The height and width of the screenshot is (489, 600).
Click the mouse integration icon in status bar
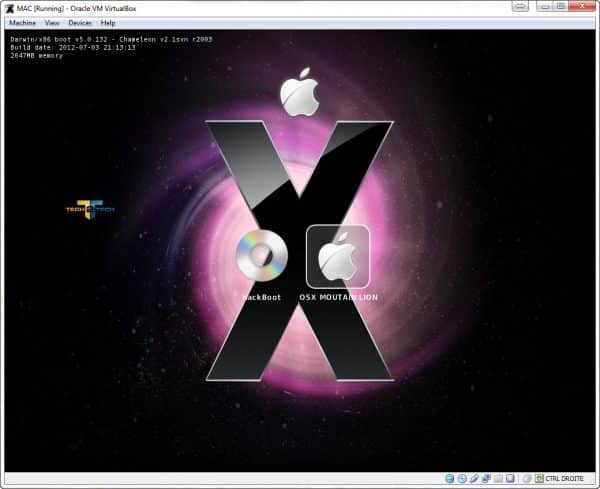(x=523, y=479)
